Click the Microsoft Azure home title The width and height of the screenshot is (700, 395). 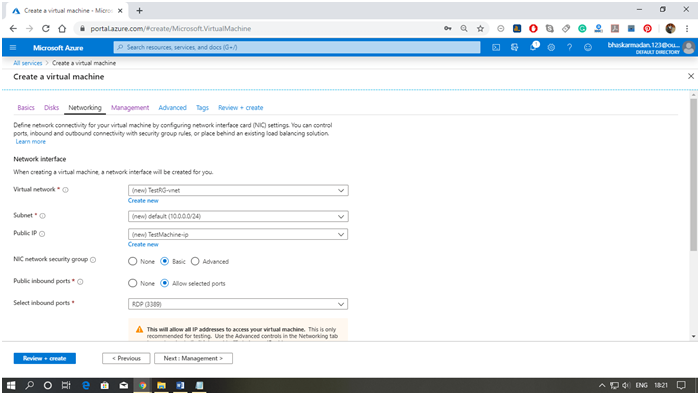(x=58, y=48)
